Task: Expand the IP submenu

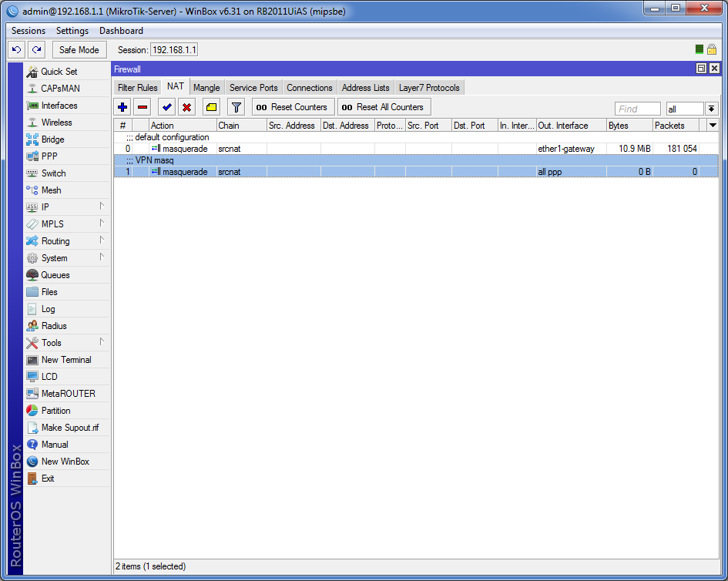Action: click(67, 207)
